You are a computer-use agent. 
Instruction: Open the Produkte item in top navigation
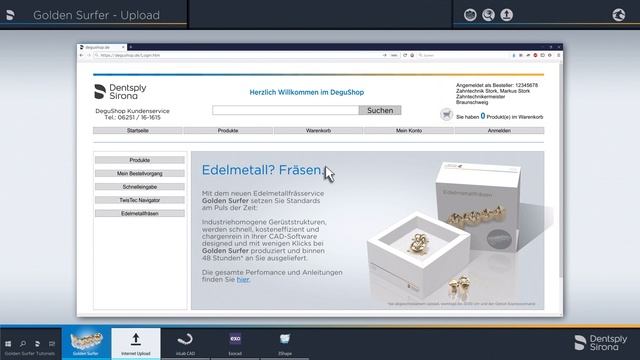click(228, 131)
